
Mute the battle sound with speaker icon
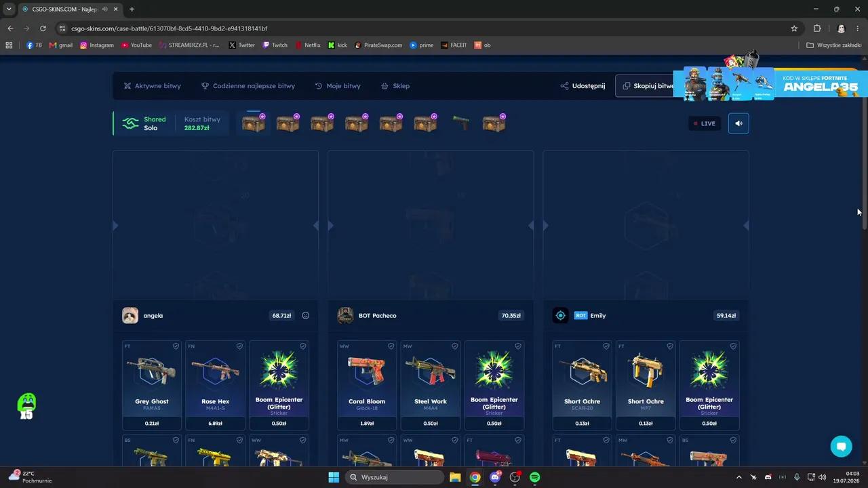(738, 123)
